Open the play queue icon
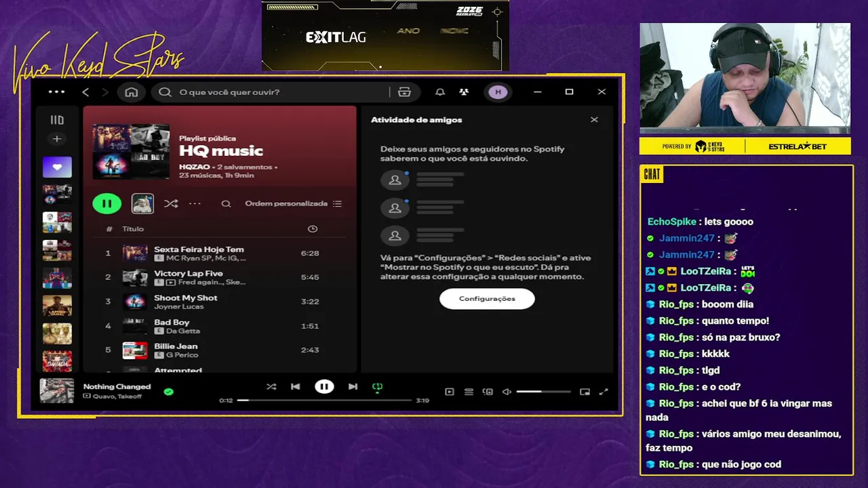Image resolution: width=868 pixels, height=488 pixels. [469, 392]
